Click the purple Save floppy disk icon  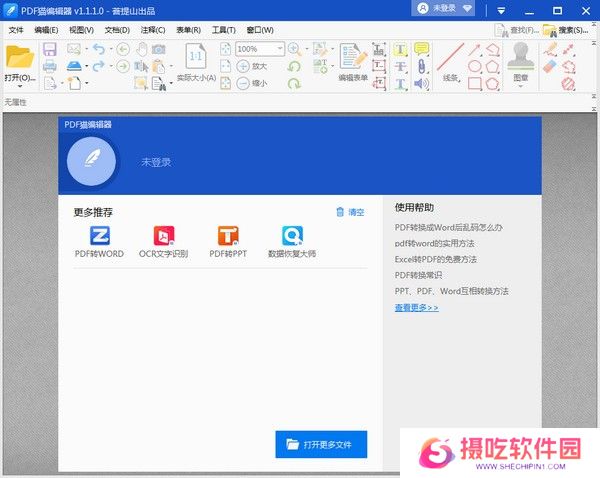pyautogui.click(x=50, y=49)
